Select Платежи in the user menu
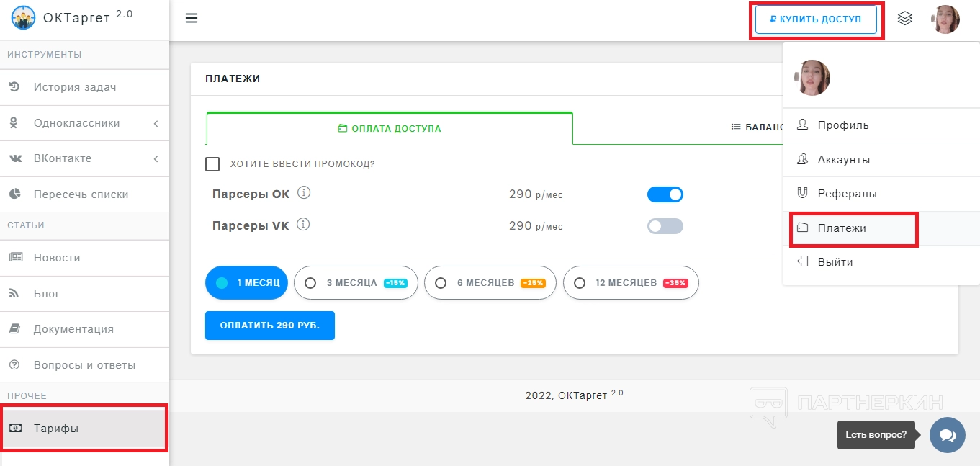980x466 pixels. 841,228
